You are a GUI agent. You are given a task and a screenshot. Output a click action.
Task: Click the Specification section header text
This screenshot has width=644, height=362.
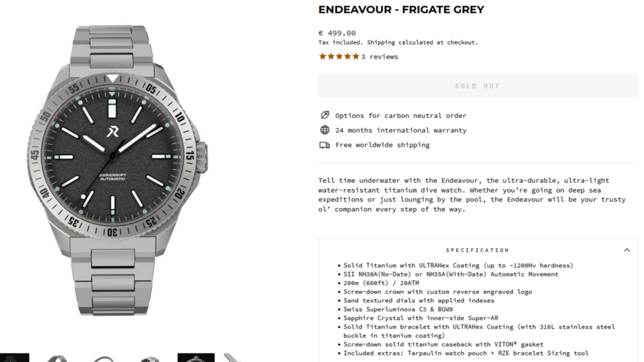click(x=477, y=250)
